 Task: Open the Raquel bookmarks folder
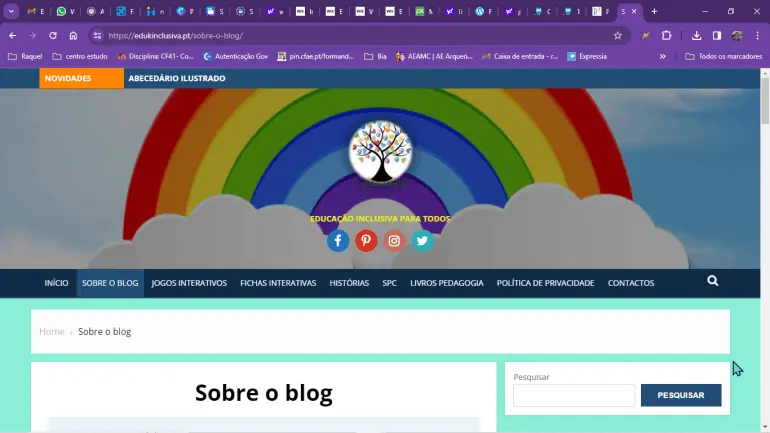point(25,56)
